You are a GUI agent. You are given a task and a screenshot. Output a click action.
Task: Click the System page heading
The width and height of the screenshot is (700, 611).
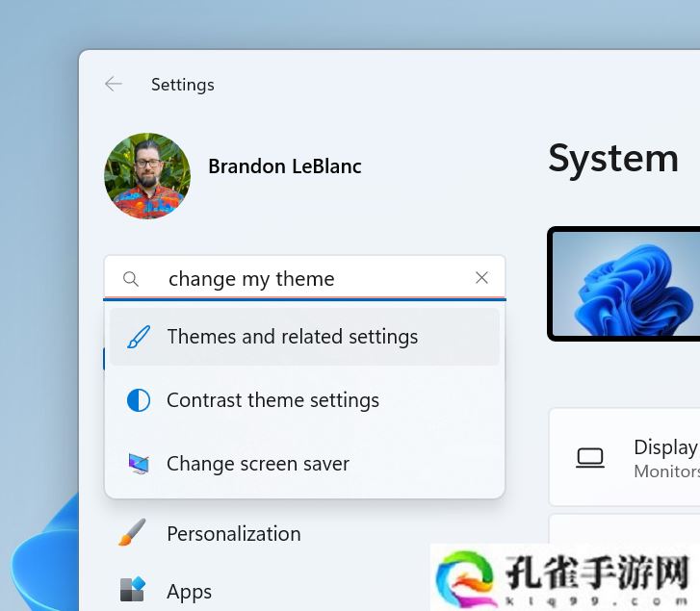[x=613, y=159]
